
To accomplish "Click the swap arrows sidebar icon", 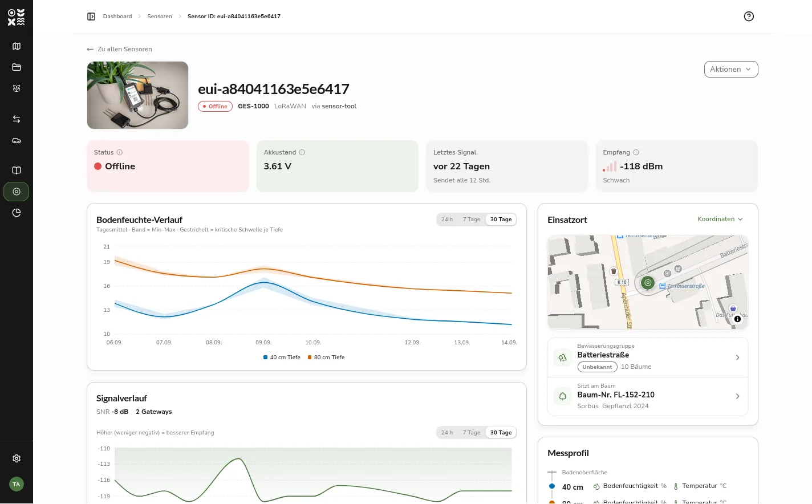I will click(x=17, y=119).
